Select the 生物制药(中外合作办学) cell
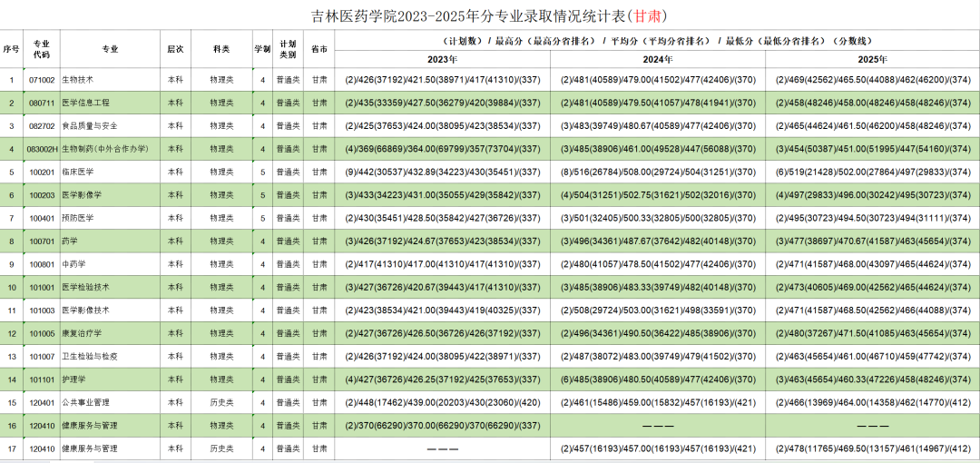 111,149
